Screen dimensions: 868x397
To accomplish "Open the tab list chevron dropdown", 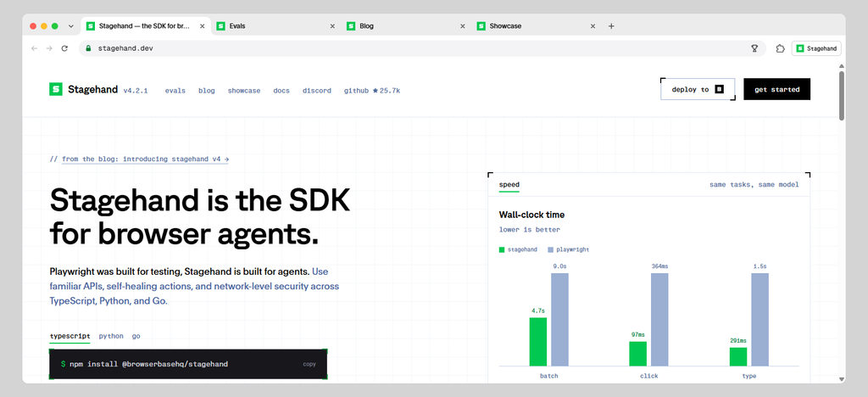I will (71, 26).
